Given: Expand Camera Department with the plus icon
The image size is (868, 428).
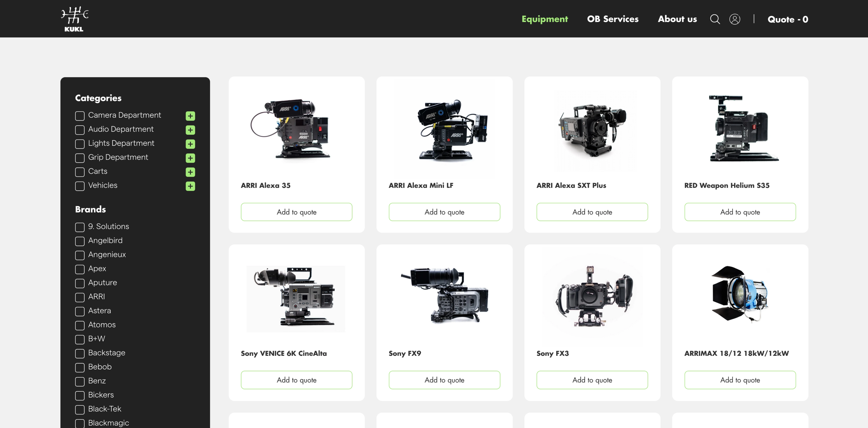Looking at the screenshot, I should click(190, 116).
